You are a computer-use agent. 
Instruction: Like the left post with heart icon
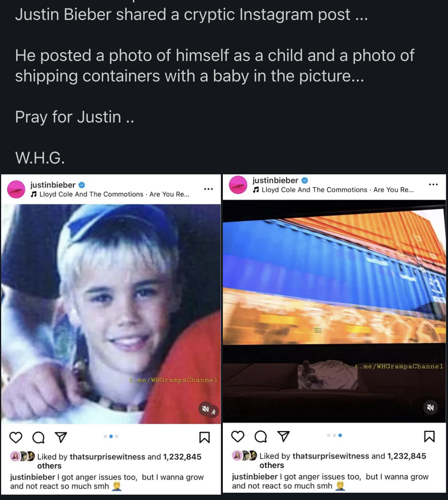(16, 437)
